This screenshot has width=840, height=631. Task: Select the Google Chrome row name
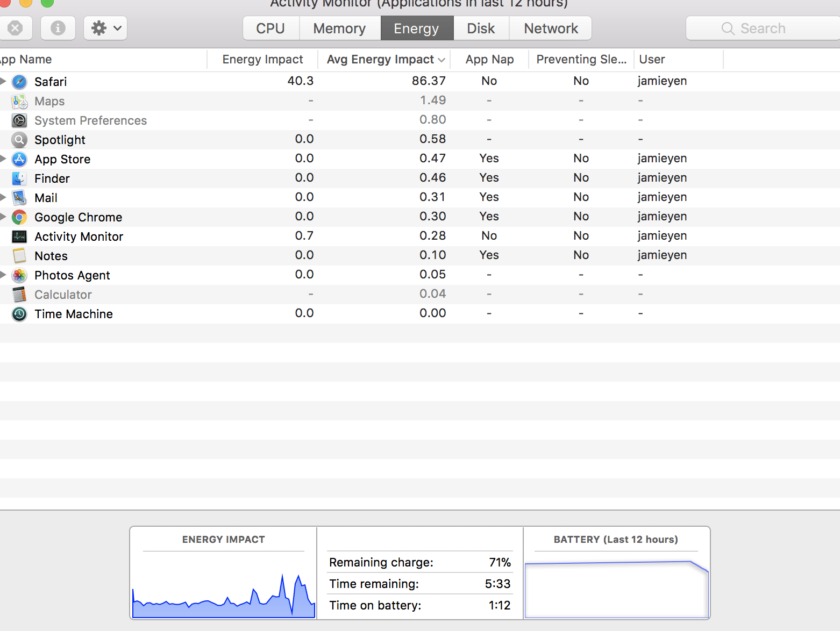[x=79, y=217]
